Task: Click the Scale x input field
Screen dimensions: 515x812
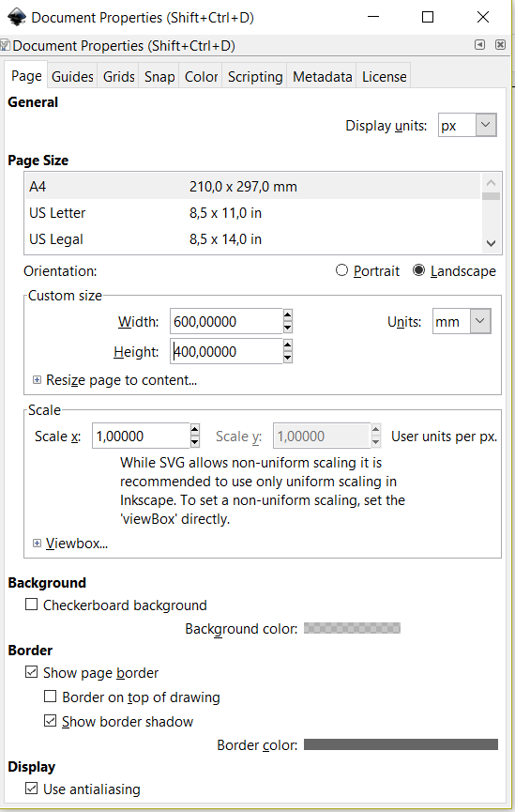Action: pos(141,436)
